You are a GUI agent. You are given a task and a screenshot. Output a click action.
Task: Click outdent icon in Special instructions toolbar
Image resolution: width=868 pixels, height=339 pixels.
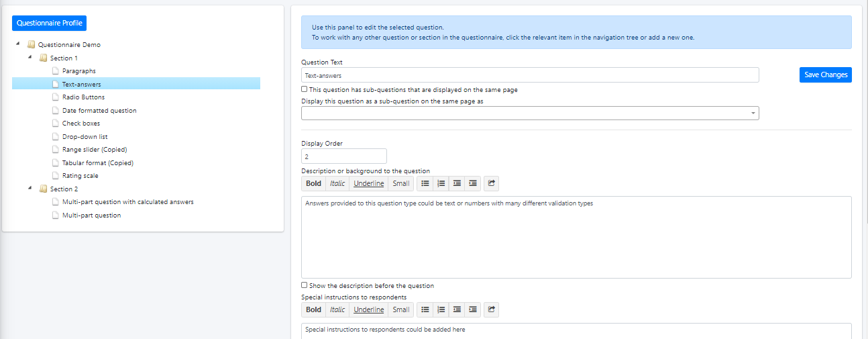pyautogui.click(x=457, y=309)
